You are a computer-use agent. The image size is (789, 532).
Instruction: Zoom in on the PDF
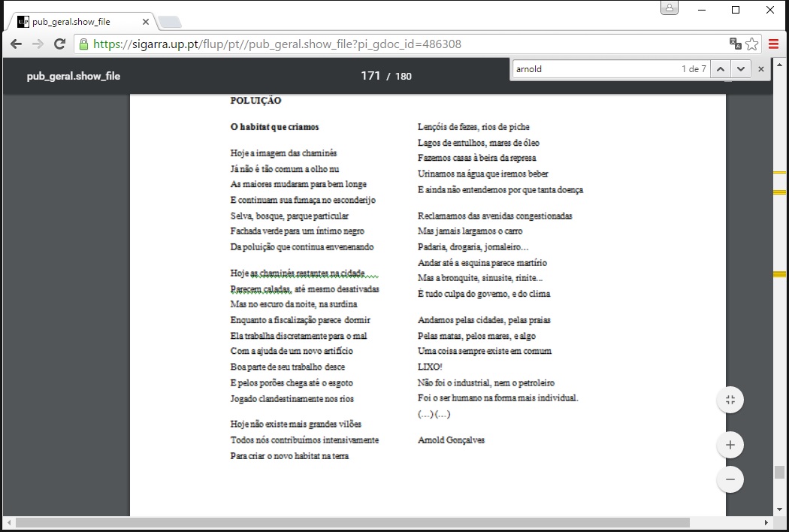(730, 445)
